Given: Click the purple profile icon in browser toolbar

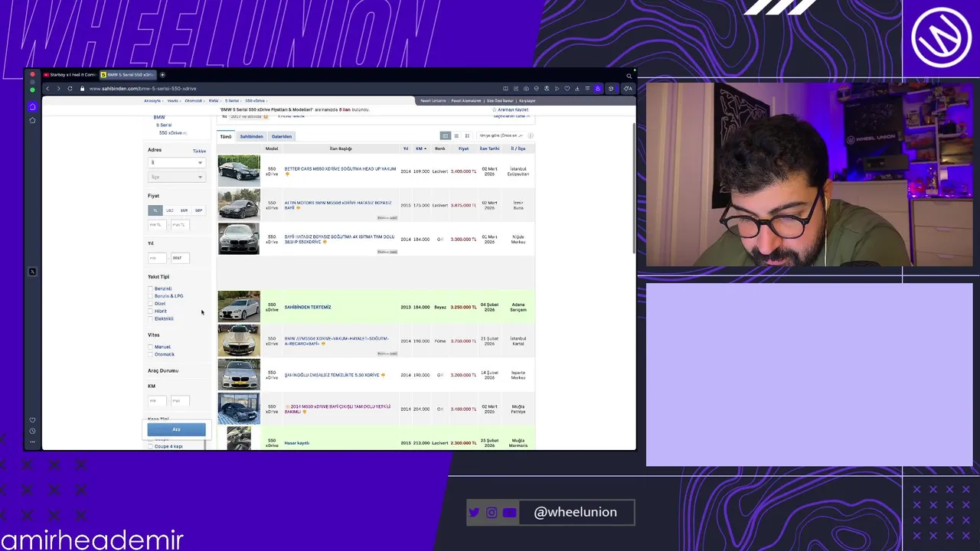Looking at the screenshot, I should click(x=598, y=89).
